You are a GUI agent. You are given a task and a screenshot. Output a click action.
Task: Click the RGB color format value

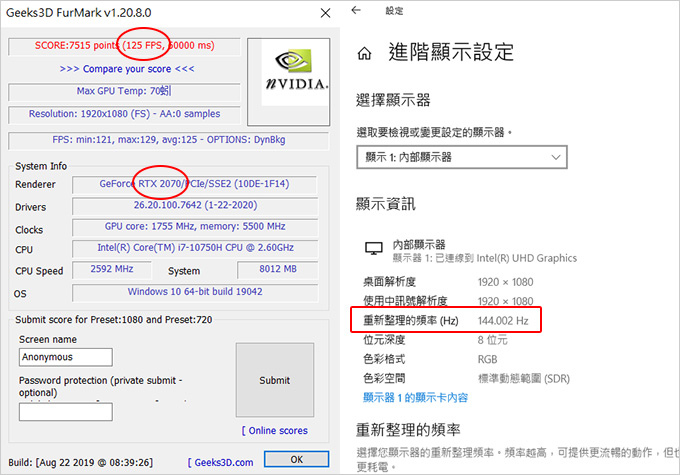(x=487, y=359)
